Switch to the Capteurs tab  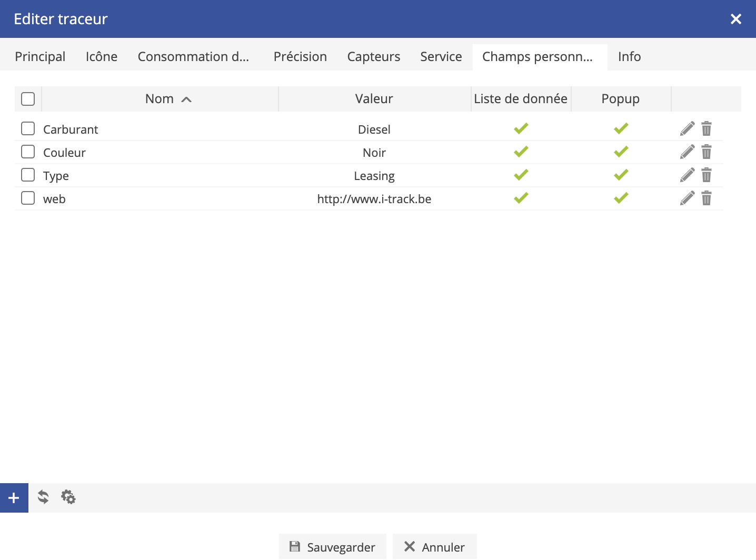pos(373,57)
